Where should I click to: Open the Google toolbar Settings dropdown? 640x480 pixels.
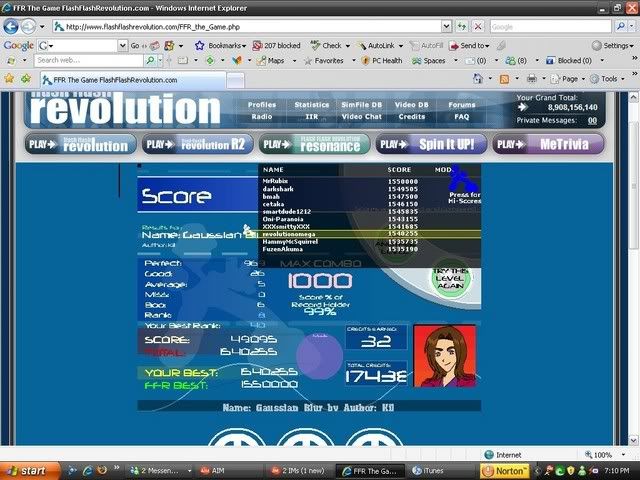click(611, 45)
